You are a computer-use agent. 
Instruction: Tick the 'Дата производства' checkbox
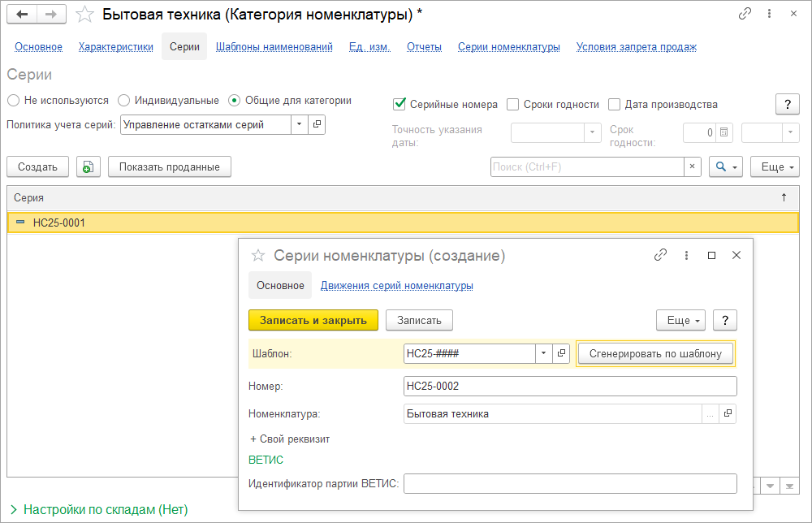coord(615,104)
